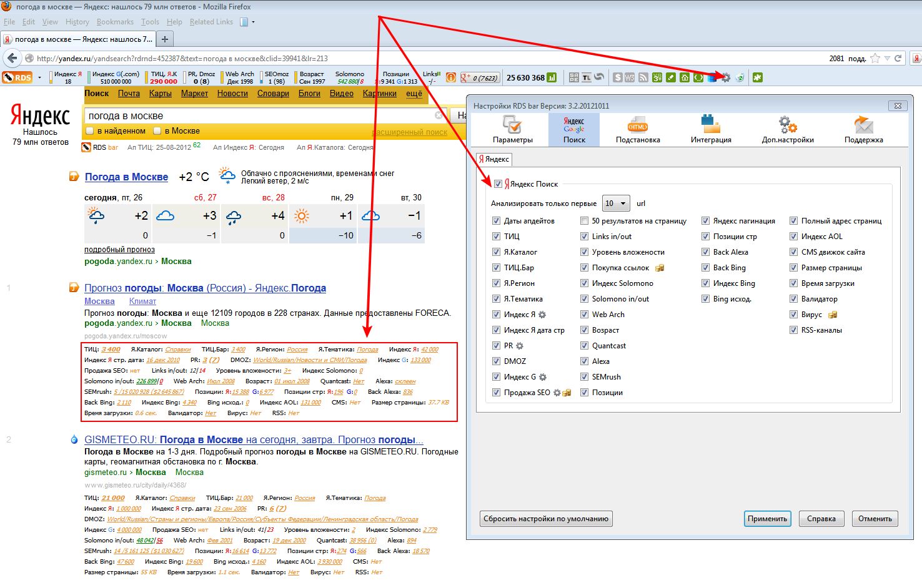922x588 pixels.
Task: Open RDS bar settings gear in toolbar
Action: (725, 77)
